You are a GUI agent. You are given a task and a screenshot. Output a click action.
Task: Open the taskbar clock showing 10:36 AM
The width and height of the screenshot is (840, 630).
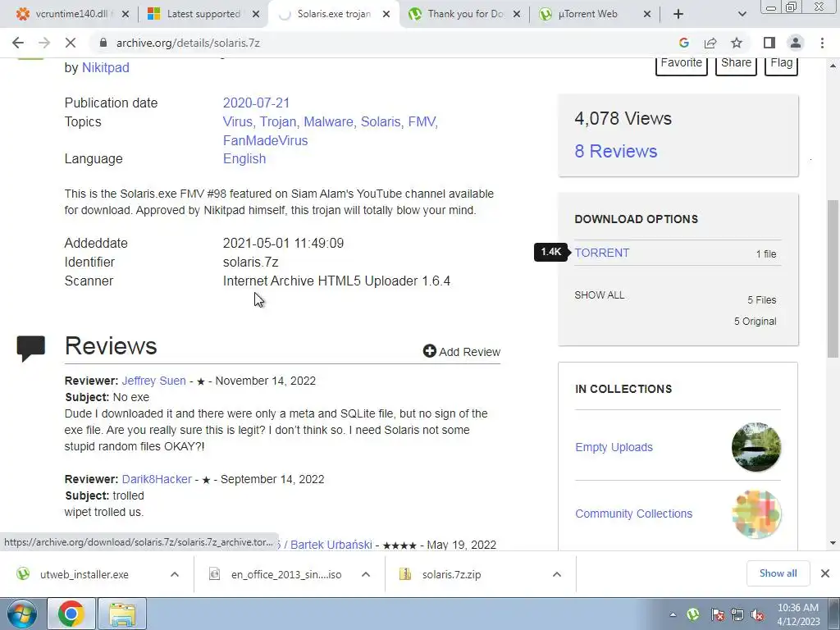798,614
